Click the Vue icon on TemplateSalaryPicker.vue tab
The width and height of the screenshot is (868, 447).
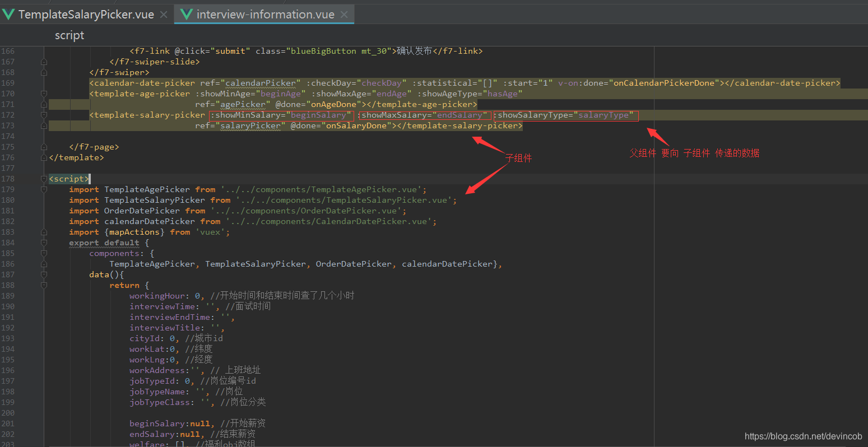[8, 15]
